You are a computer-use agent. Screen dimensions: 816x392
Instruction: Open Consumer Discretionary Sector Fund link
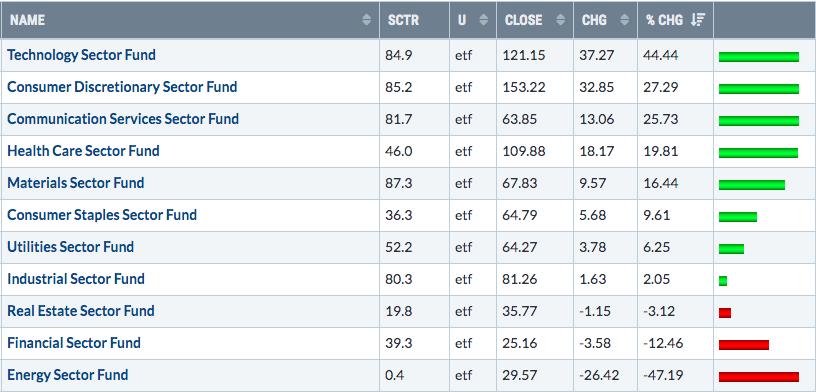pyautogui.click(x=122, y=86)
